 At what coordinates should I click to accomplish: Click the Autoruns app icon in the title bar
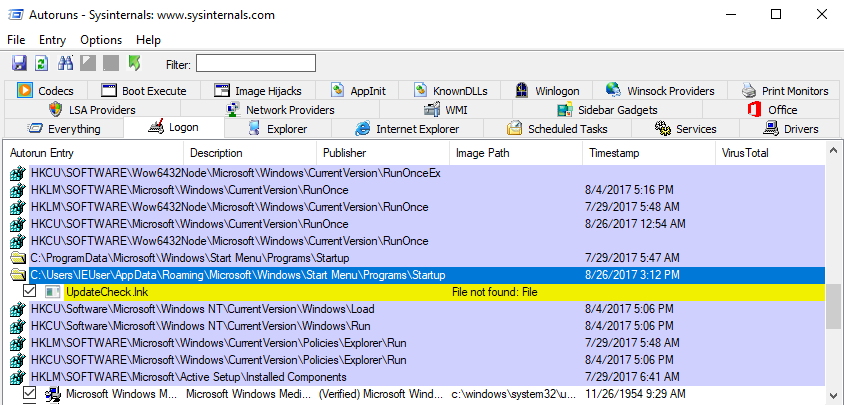tap(15, 15)
